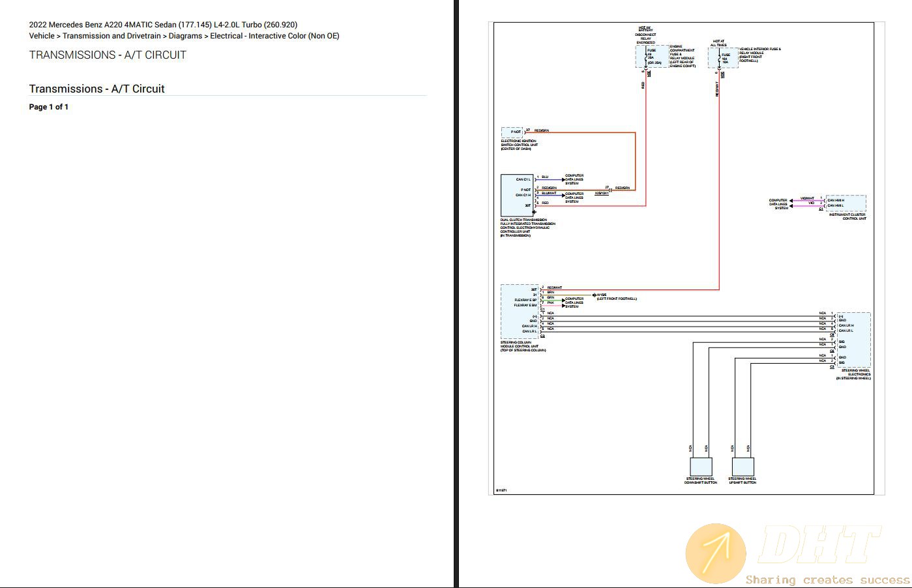Click the 'FLEXRAY E BP' pin label
Viewport: 912px width, 588px height.
(x=525, y=300)
